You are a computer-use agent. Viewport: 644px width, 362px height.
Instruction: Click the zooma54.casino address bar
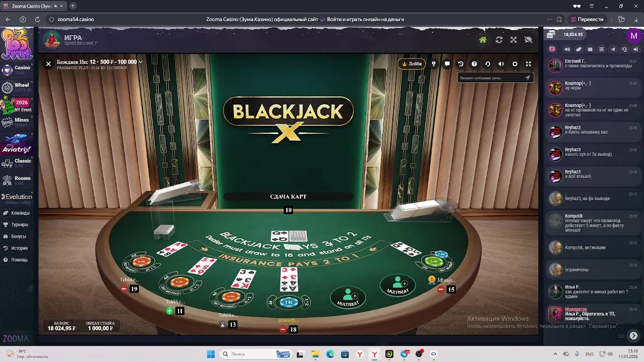[75, 20]
